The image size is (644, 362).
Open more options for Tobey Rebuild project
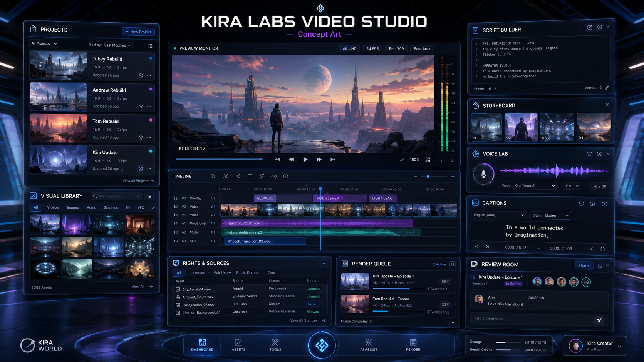coord(149,75)
